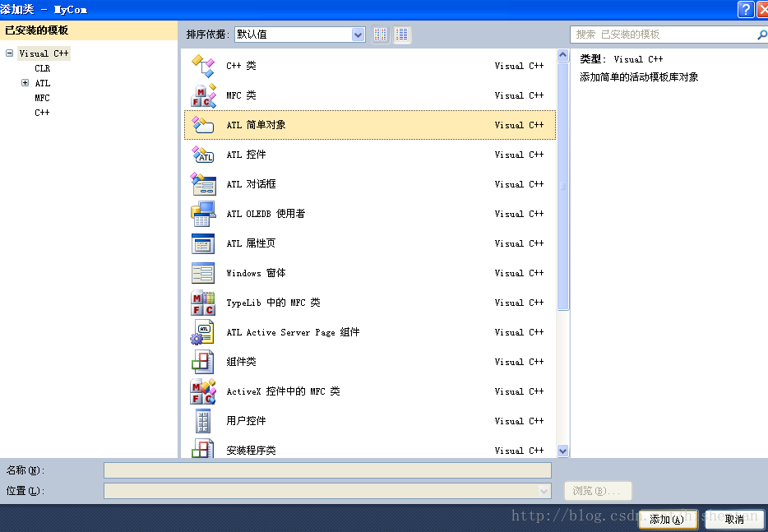Screen dimensions: 768x532
Task: Select Visual C++ in template tree
Action: (x=44, y=53)
